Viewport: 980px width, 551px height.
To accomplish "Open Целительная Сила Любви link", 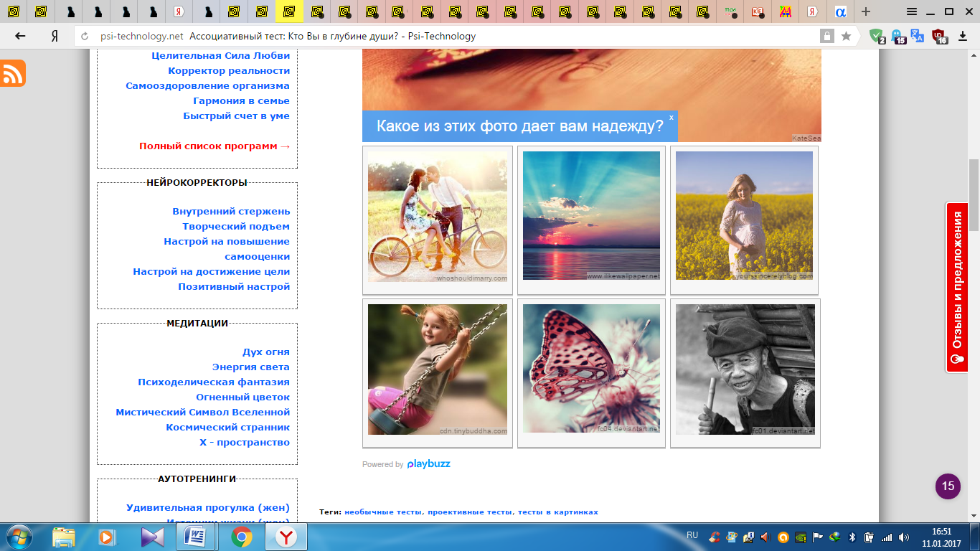I will pos(221,55).
